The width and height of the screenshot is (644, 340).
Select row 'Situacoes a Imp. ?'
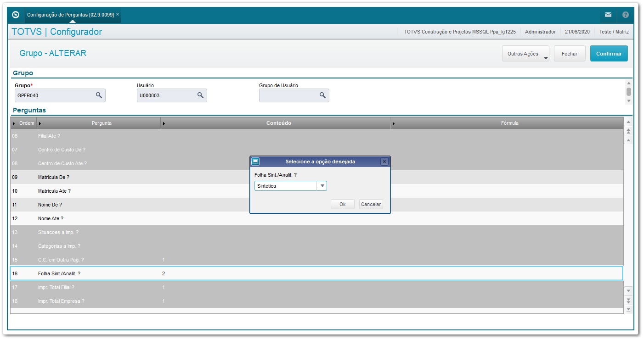click(x=317, y=232)
